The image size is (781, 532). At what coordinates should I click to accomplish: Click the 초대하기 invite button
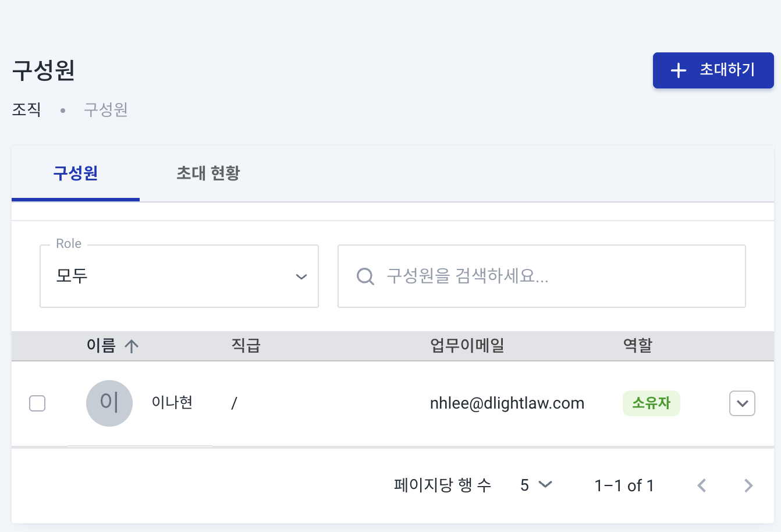pos(713,70)
